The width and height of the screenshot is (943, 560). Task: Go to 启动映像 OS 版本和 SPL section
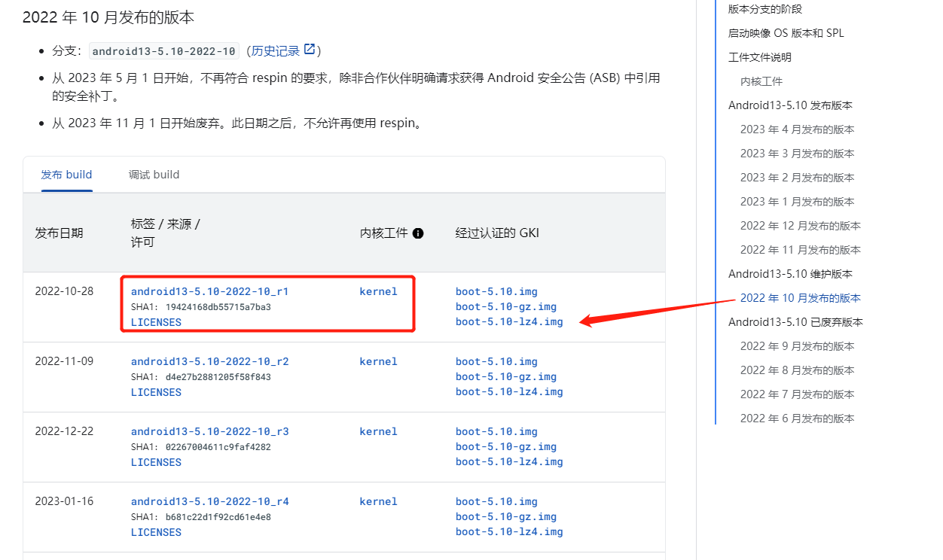[786, 33]
